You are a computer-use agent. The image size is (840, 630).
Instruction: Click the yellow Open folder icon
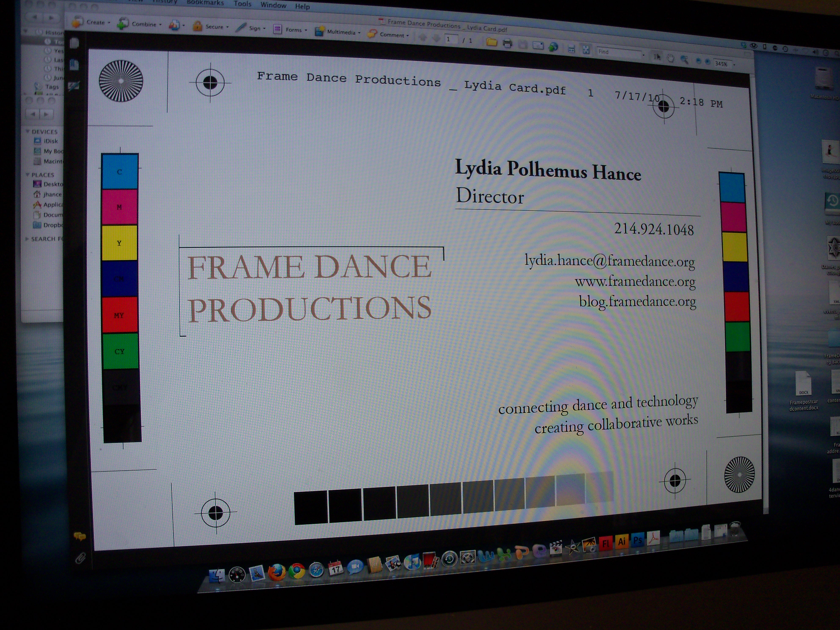pos(492,43)
